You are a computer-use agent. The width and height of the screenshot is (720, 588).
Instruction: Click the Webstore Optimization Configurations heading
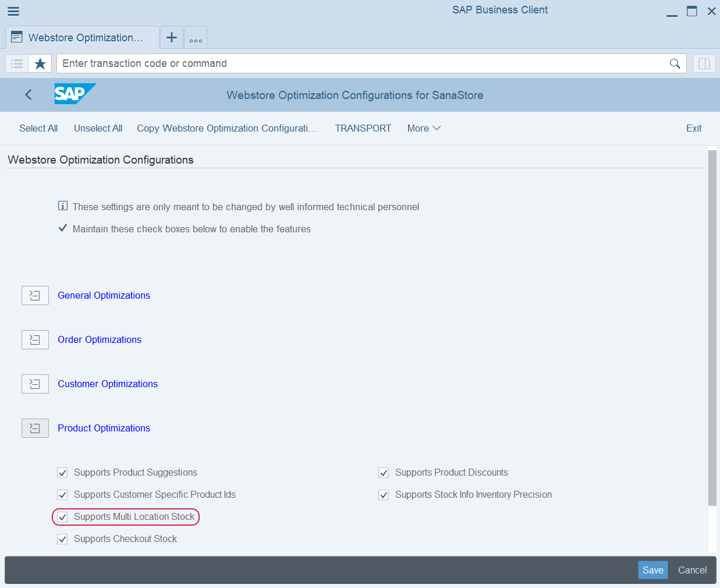point(101,160)
